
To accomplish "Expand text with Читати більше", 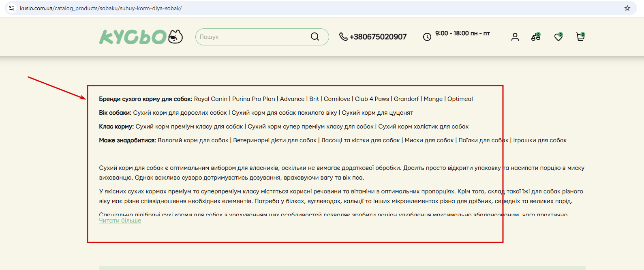I will coord(120,221).
